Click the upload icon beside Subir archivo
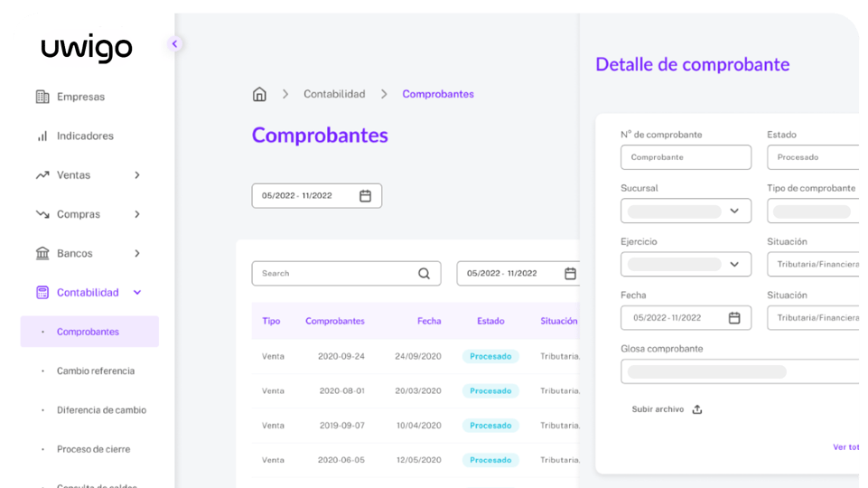 (x=696, y=409)
